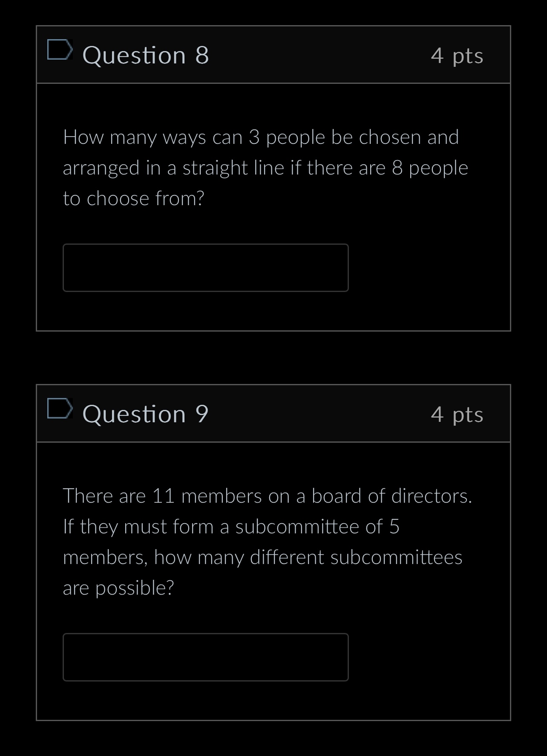Focus the empty answer field under Question 8

[206, 267]
